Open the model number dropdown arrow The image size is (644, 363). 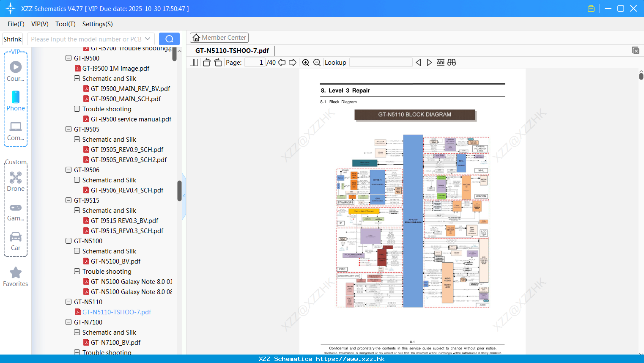point(148,39)
